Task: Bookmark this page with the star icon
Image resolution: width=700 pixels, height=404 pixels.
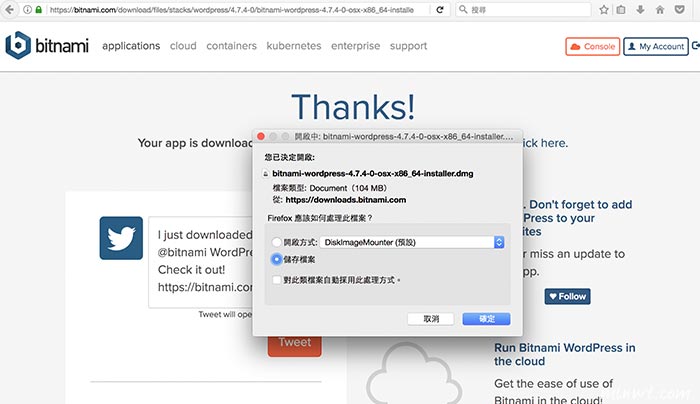Action: click(604, 9)
